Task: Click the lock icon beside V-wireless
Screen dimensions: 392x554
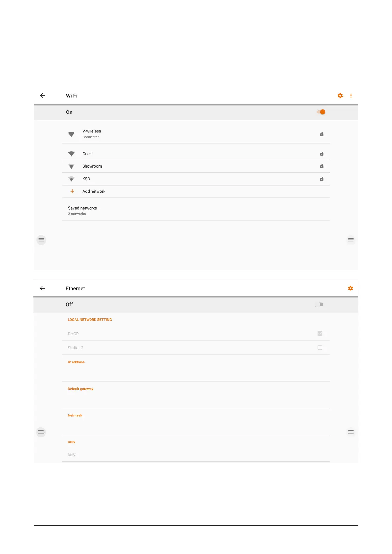Action: click(x=322, y=134)
